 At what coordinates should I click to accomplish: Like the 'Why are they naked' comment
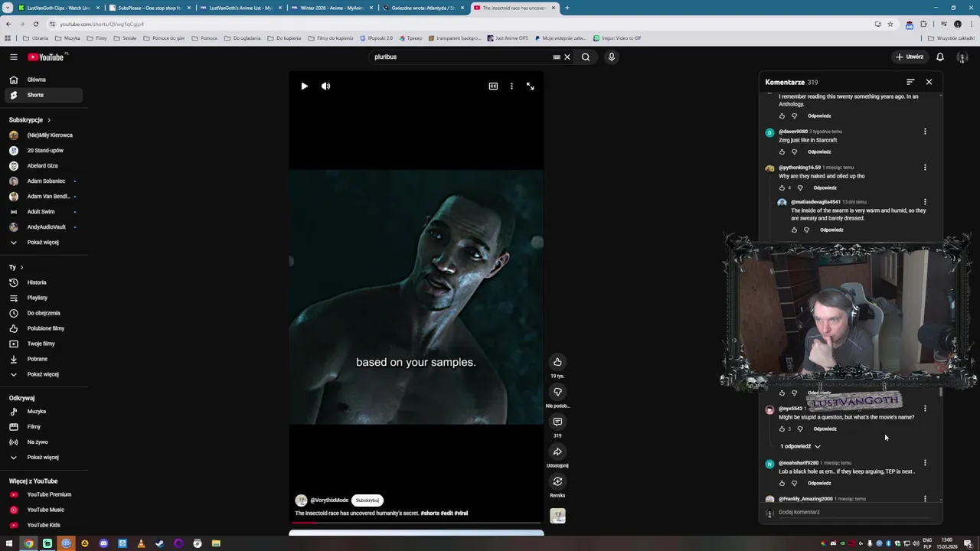point(782,187)
